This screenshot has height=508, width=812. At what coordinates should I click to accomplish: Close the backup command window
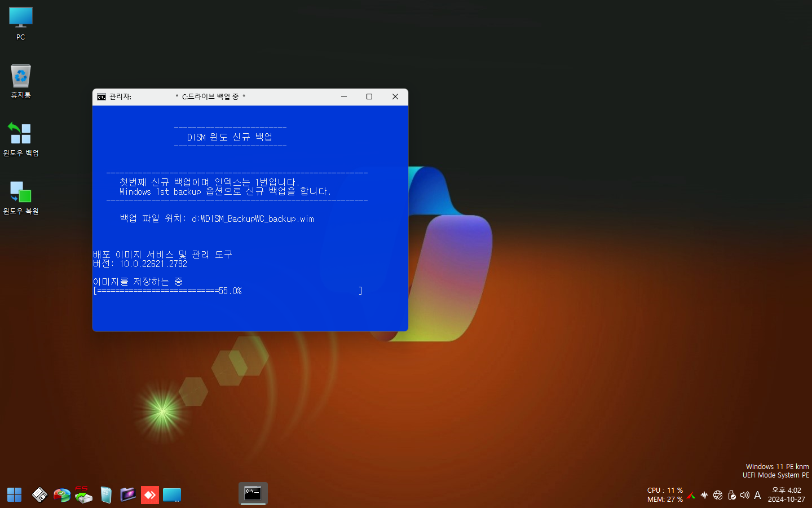[395, 97]
